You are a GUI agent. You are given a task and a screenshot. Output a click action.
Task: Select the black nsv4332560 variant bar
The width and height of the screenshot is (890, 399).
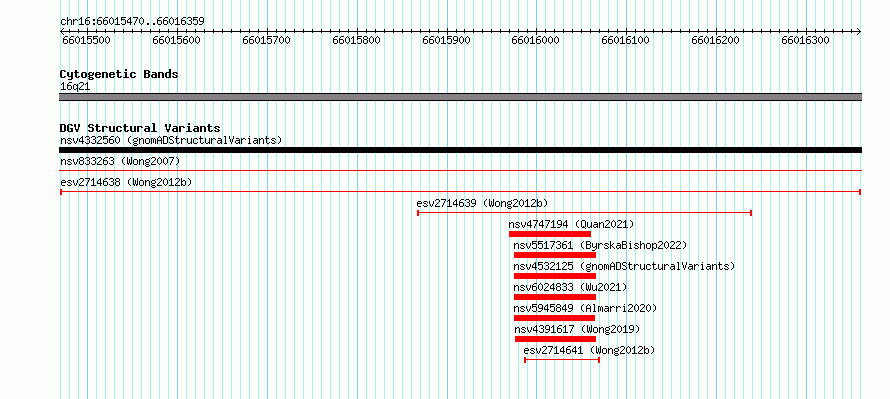(x=460, y=150)
